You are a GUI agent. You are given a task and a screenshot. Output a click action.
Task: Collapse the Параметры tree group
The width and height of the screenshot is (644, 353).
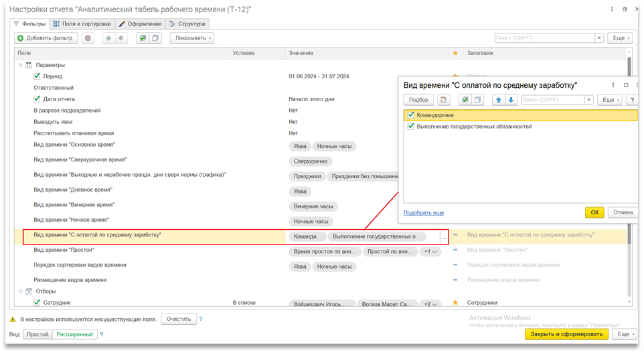coord(20,65)
